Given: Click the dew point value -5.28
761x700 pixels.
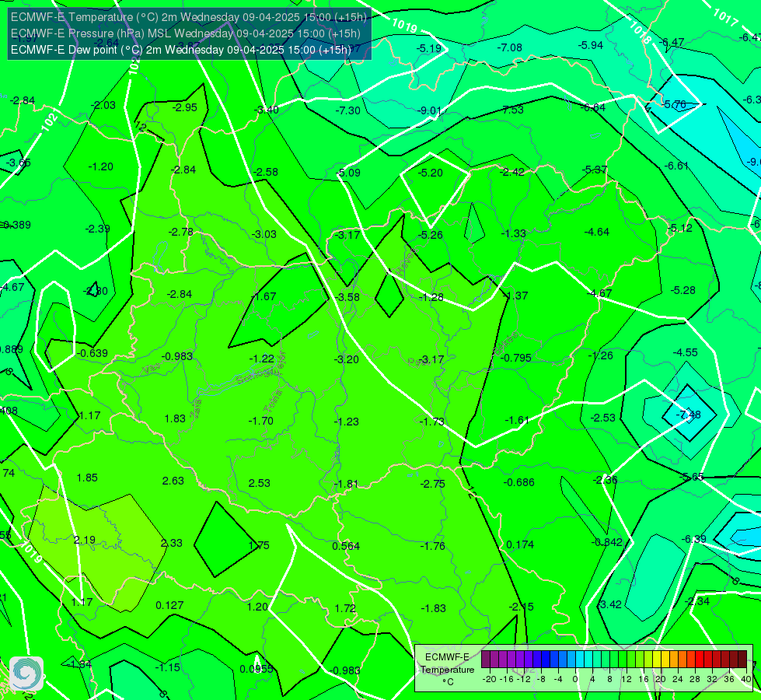Looking at the screenshot, I should (682, 290).
